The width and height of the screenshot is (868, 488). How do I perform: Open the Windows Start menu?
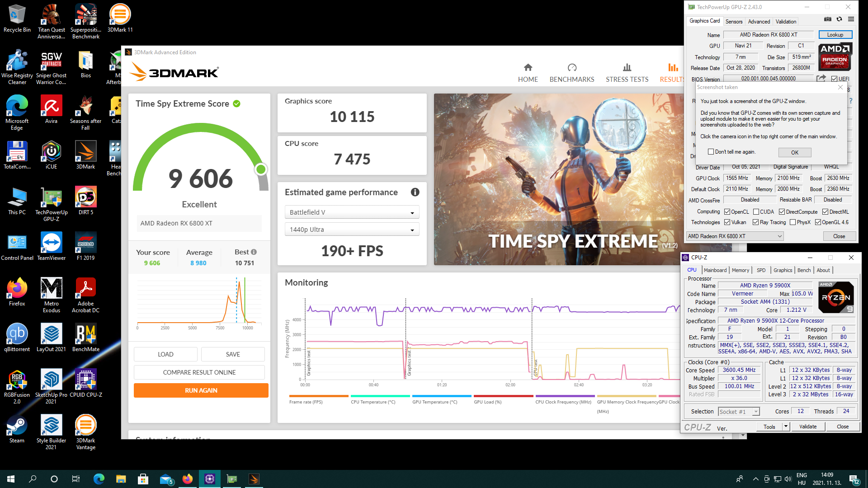(11, 479)
